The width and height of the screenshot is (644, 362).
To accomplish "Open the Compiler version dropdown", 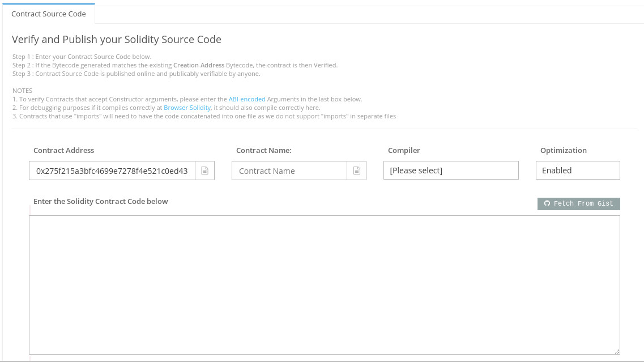I will 451,170.
